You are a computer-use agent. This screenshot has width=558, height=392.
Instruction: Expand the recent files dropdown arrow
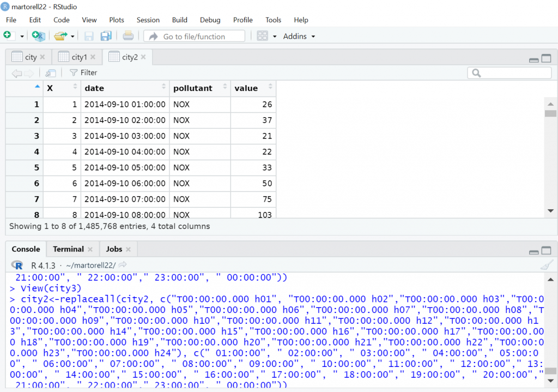click(x=72, y=37)
